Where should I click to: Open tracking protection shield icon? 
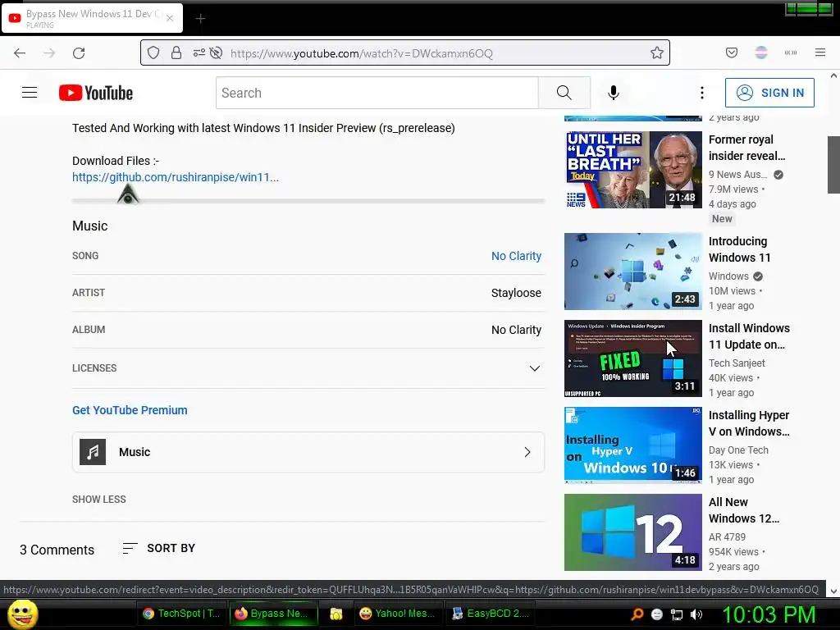tap(153, 52)
